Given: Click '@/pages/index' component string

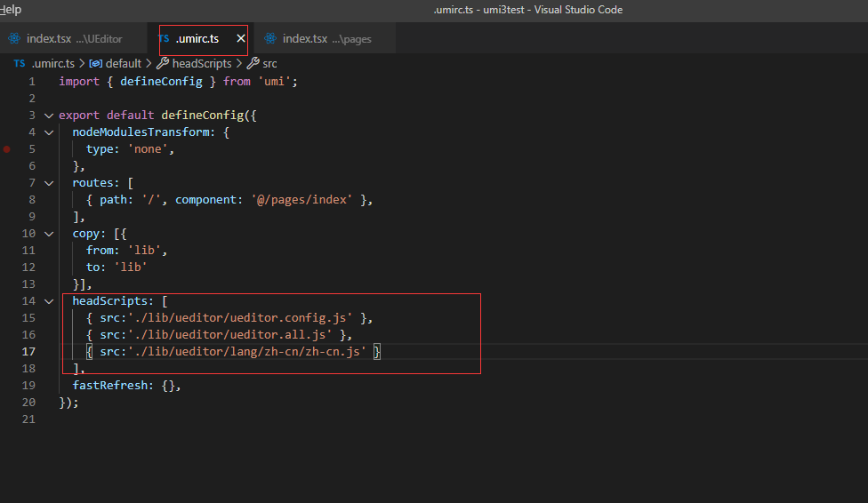Looking at the screenshot, I should (x=301, y=199).
